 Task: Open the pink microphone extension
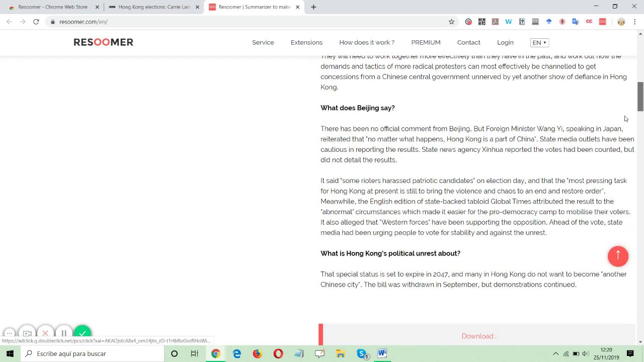pos(562,22)
